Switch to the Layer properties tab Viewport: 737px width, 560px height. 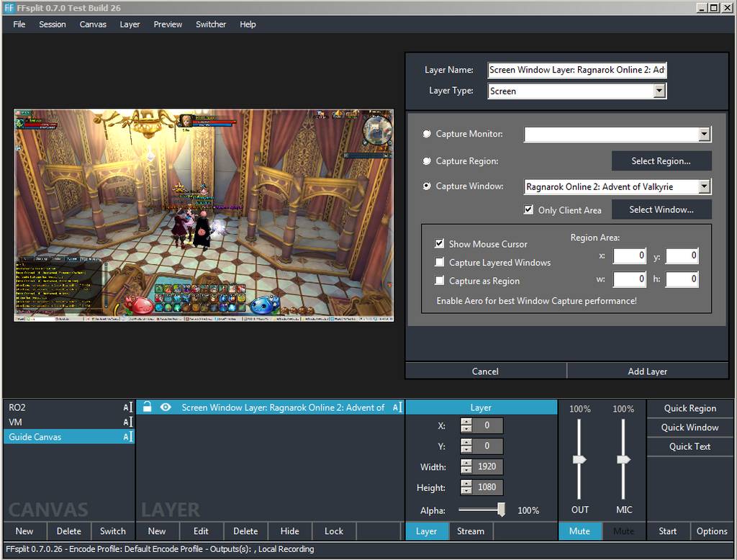click(x=426, y=530)
